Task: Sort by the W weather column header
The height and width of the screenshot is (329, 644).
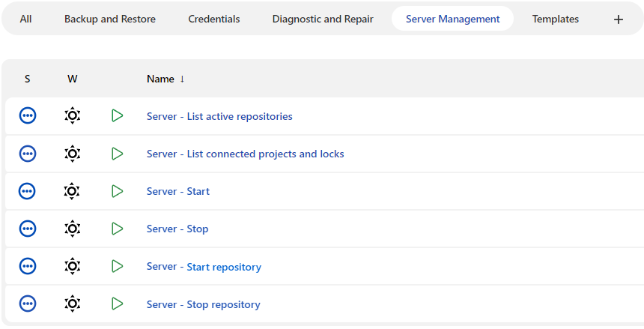Action: point(72,79)
